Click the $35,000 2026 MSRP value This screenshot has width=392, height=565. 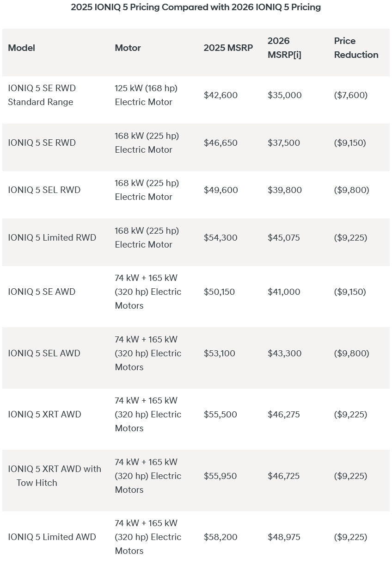tap(284, 95)
